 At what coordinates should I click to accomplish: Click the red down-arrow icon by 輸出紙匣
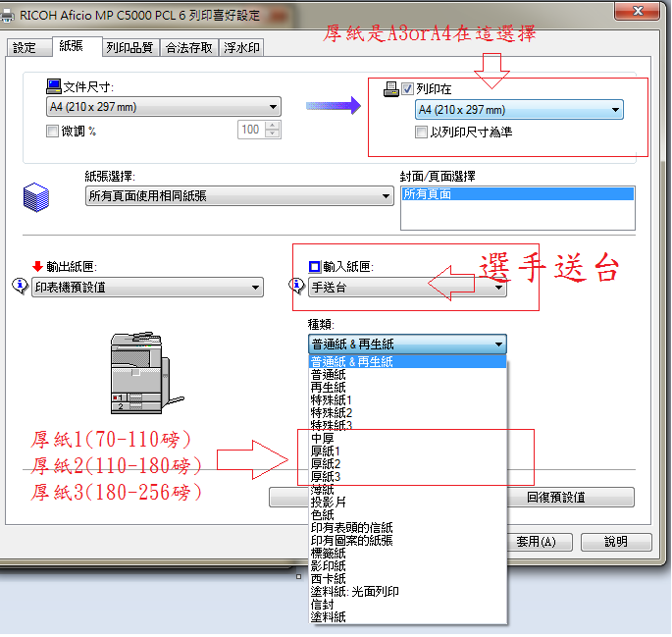point(37,266)
